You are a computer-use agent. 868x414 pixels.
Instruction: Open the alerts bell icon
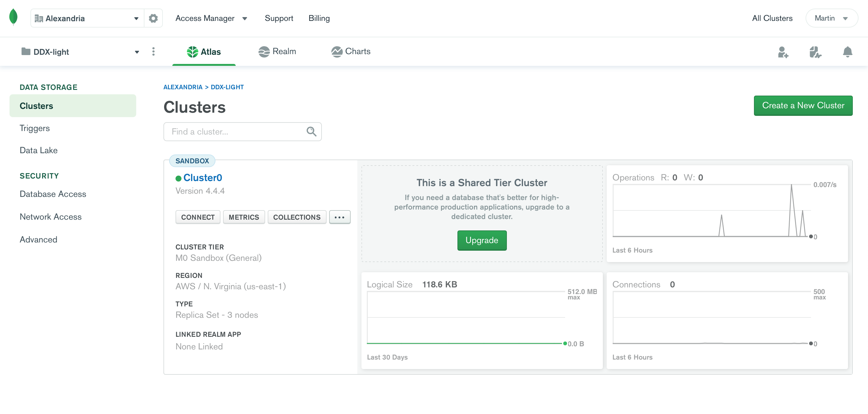tap(847, 52)
